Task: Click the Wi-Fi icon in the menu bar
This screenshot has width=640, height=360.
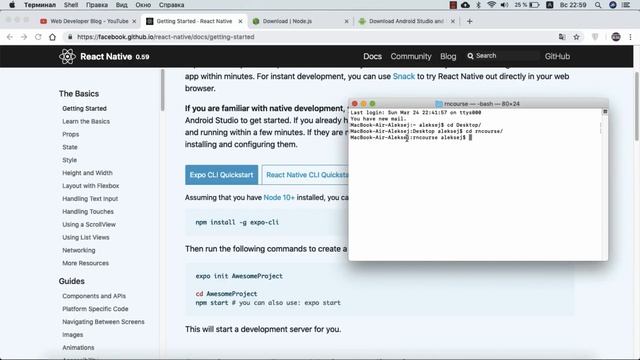Action: pos(492,5)
